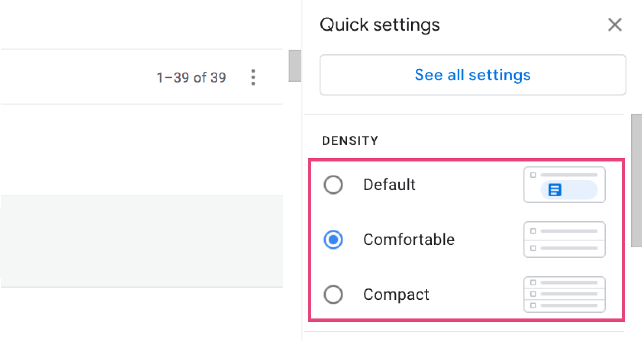The height and width of the screenshot is (341, 644).
Task: Click the Compact density preview thumbnail
Action: click(x=564, y=294)
